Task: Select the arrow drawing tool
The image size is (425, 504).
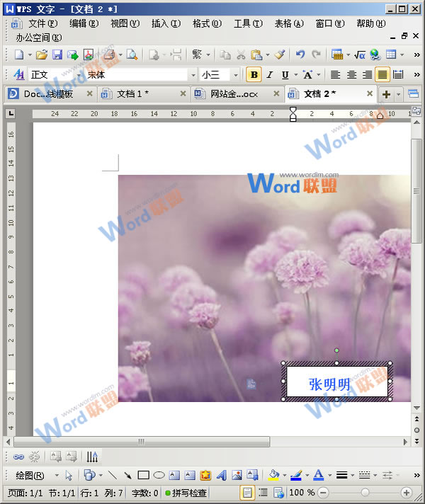Action: 127,475
